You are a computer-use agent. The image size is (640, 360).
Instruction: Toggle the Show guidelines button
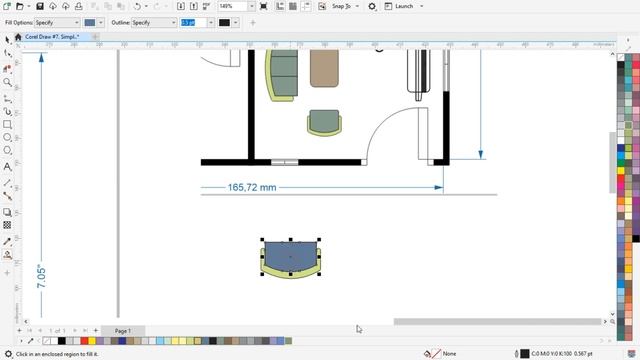tap(306, 6)
